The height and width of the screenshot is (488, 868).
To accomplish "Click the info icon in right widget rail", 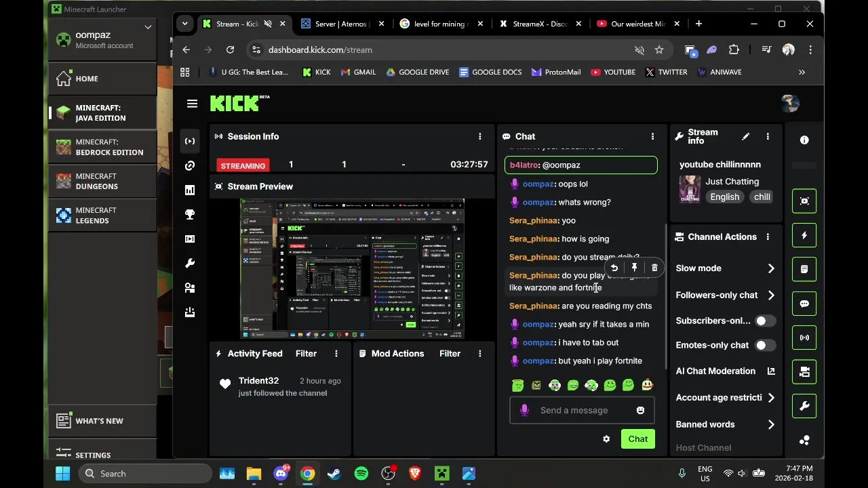I will (x=804, y=140).
